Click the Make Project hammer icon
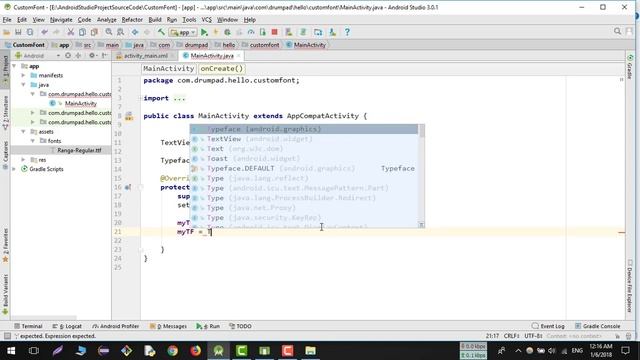 [x=161, y=32]
